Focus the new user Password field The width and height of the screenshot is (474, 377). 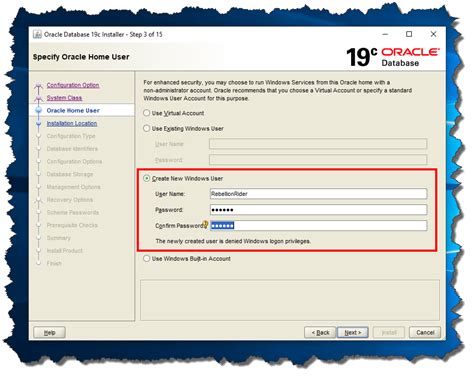pos(318,210)
